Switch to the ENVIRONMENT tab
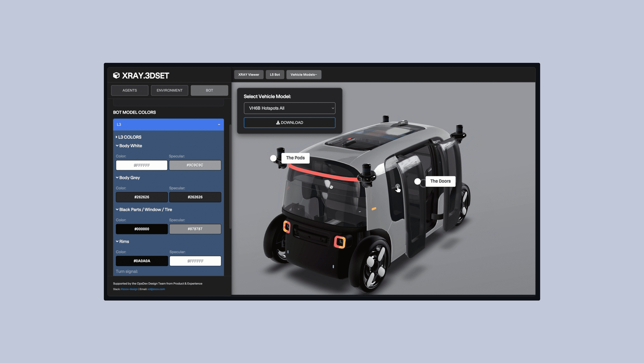The height and width of the screenshot is (363, 644). [169, 90]
